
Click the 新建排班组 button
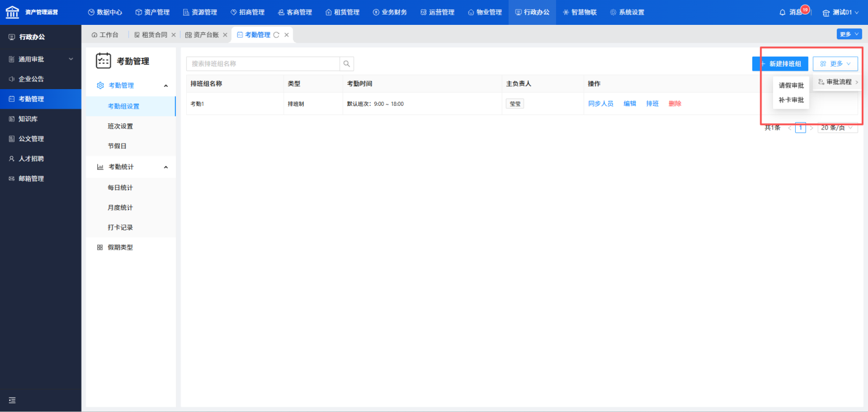pos(780,64)
